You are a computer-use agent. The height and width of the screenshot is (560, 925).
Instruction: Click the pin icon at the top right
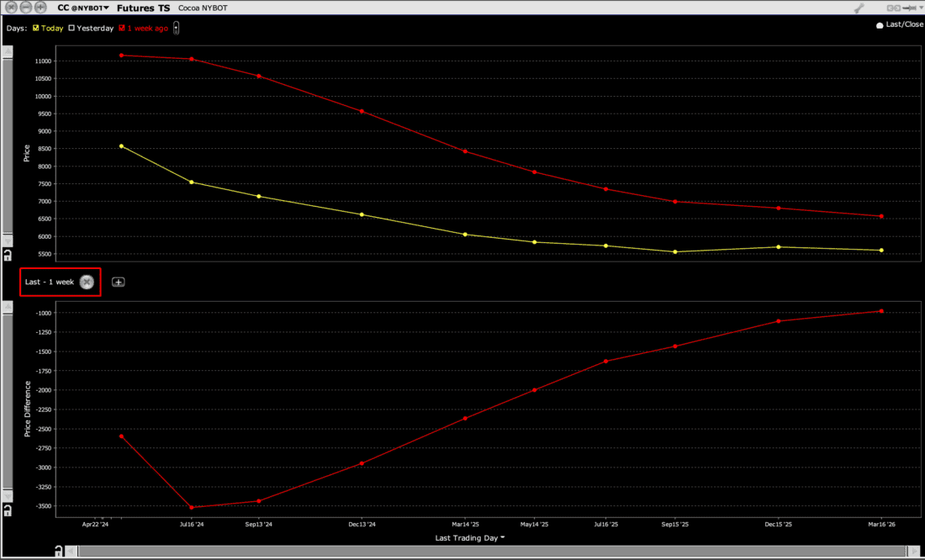908,8
